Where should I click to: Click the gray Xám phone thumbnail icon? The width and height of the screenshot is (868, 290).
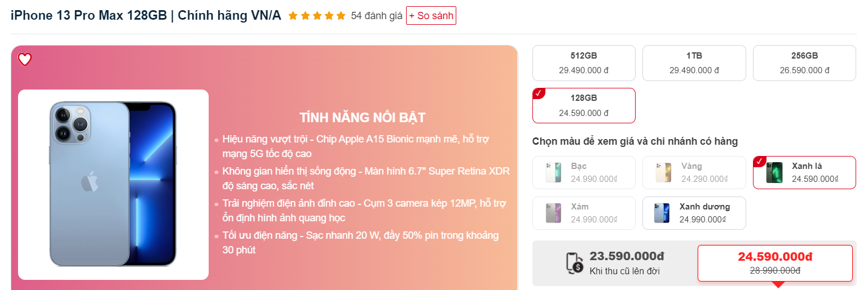pyautogui.click(x=553, y=213)
